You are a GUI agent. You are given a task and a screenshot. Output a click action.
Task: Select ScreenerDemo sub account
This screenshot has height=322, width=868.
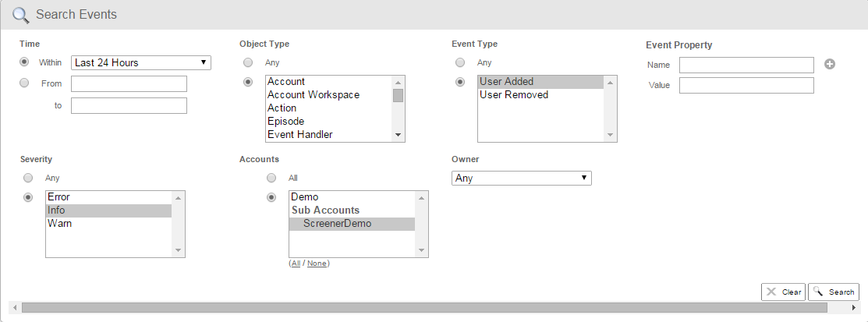(x=337, y=224)
